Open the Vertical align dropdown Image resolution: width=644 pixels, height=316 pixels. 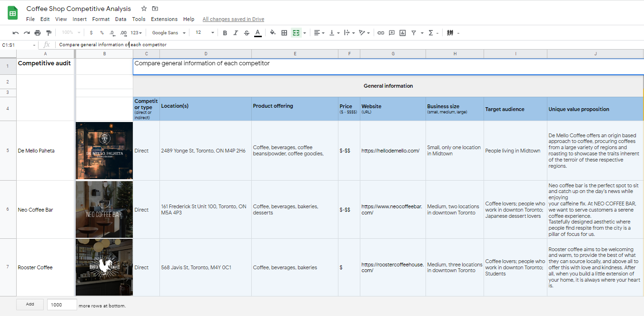(334, 33)
